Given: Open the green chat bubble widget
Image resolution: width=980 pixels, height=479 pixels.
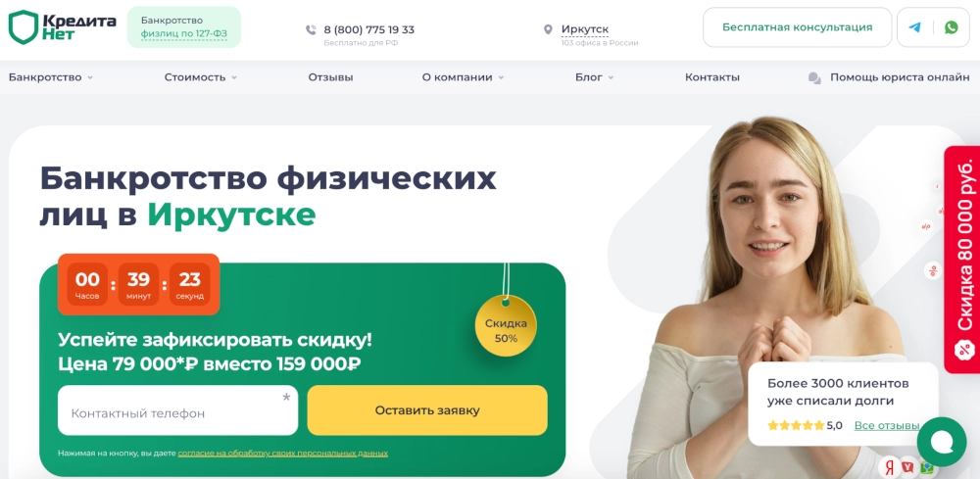Looking at the screenshot, I should pyautogui.click(x=941, y=442).
